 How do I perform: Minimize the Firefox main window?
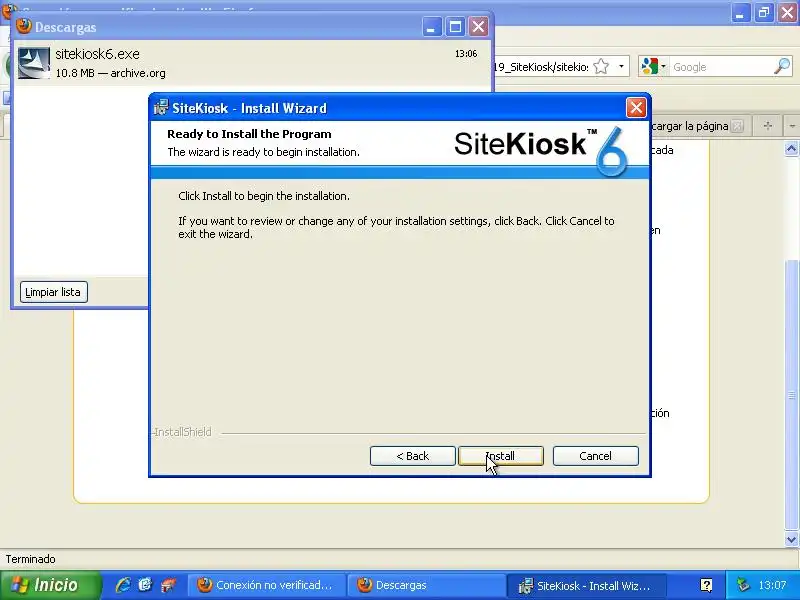click(x=740, y=12)
